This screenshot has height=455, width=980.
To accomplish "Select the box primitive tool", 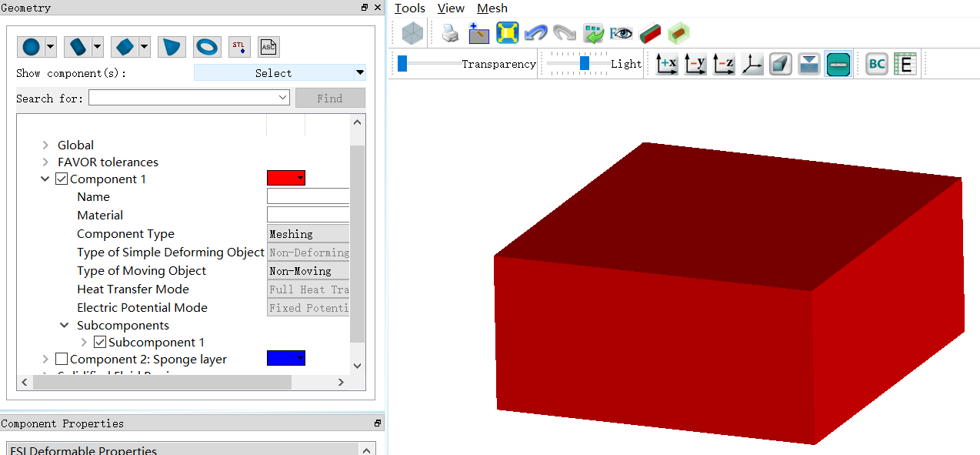I will point(125,47).
